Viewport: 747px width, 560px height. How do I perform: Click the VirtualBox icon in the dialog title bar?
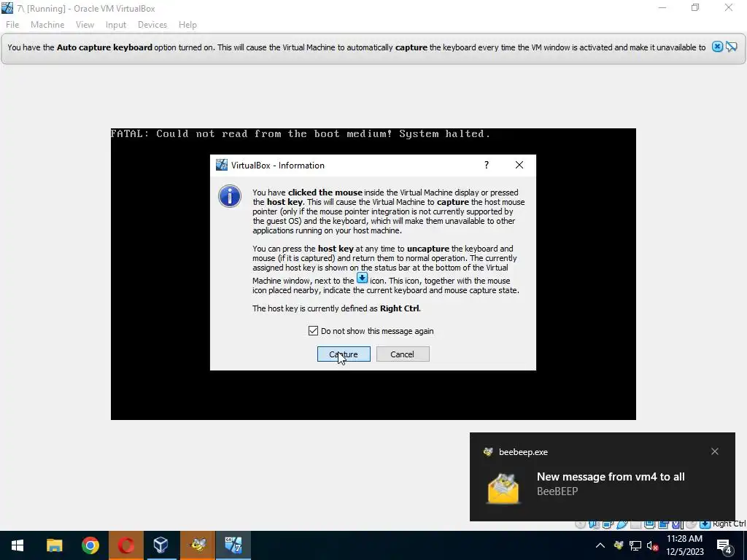pos(222,166)
